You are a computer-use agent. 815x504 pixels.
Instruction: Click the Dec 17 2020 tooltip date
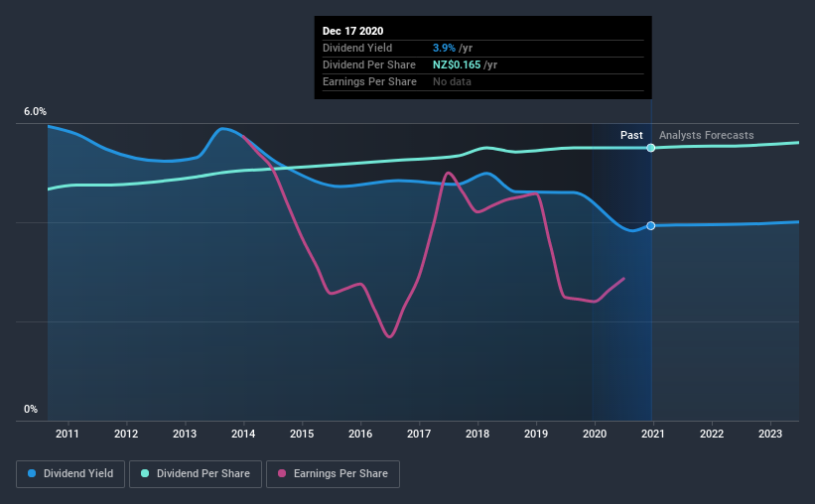pos(353,31)
